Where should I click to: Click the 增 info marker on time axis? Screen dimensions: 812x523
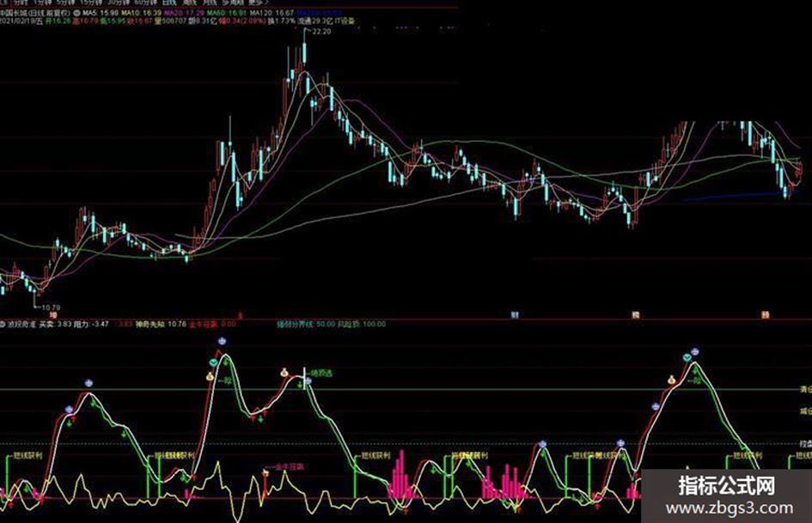point(52,315)
